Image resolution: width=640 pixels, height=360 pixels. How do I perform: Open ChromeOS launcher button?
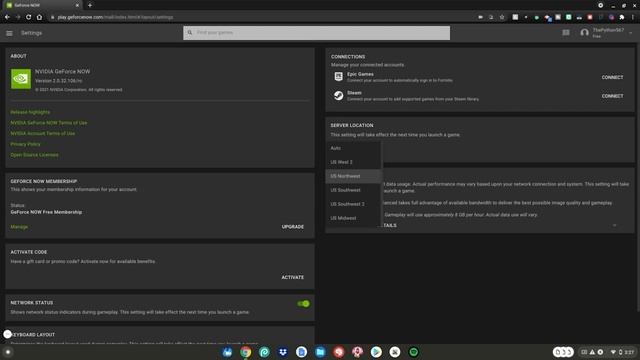click(7, 352)
